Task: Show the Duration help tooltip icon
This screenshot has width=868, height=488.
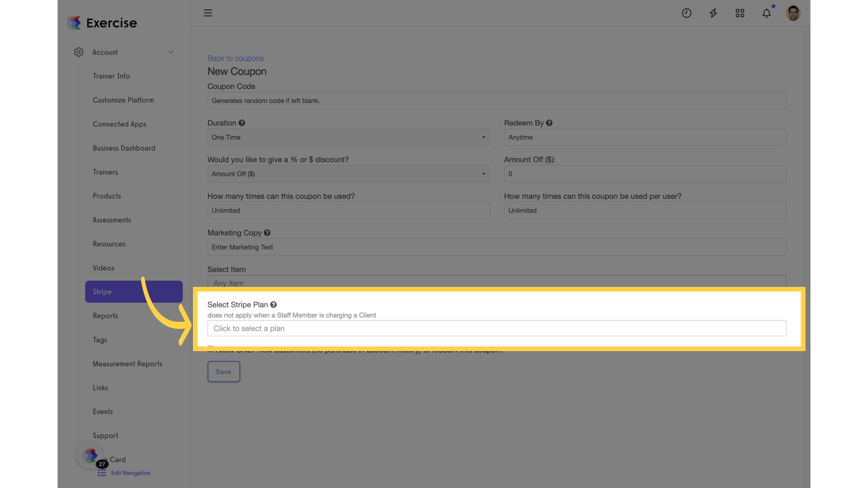Action: point(242,123)
